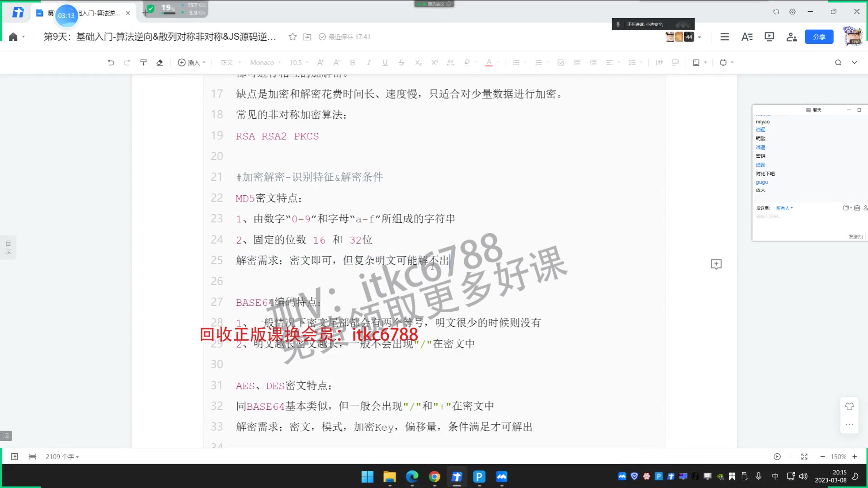This screenshot has height=488, width=868.
Task: Add a comment on the document margin
Action: point(716,264)
